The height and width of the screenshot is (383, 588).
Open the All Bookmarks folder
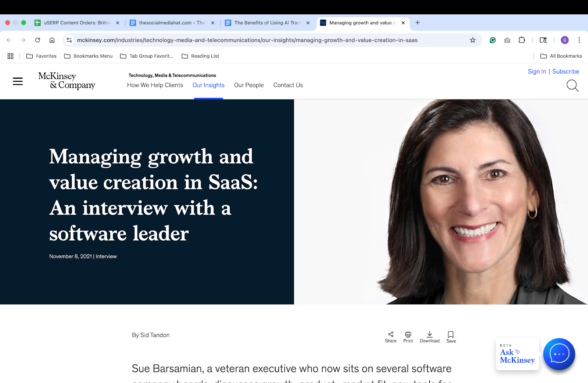pos(561,56)
